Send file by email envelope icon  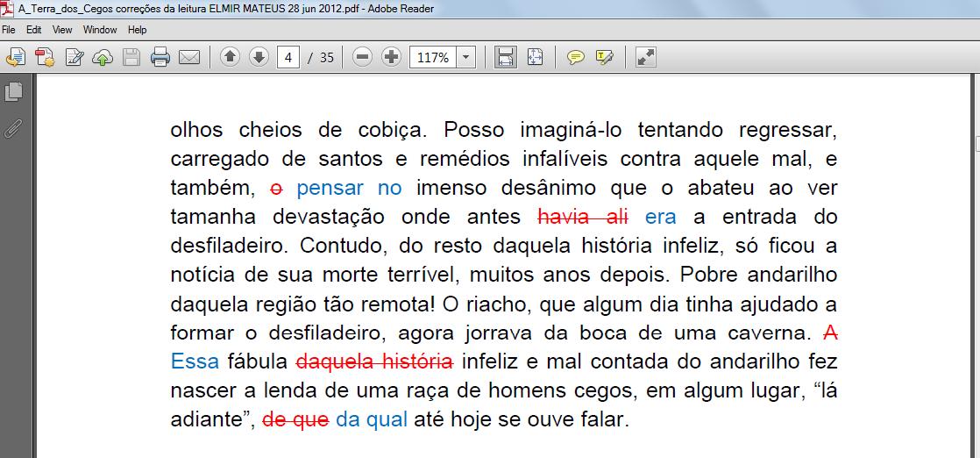[188, 58]
